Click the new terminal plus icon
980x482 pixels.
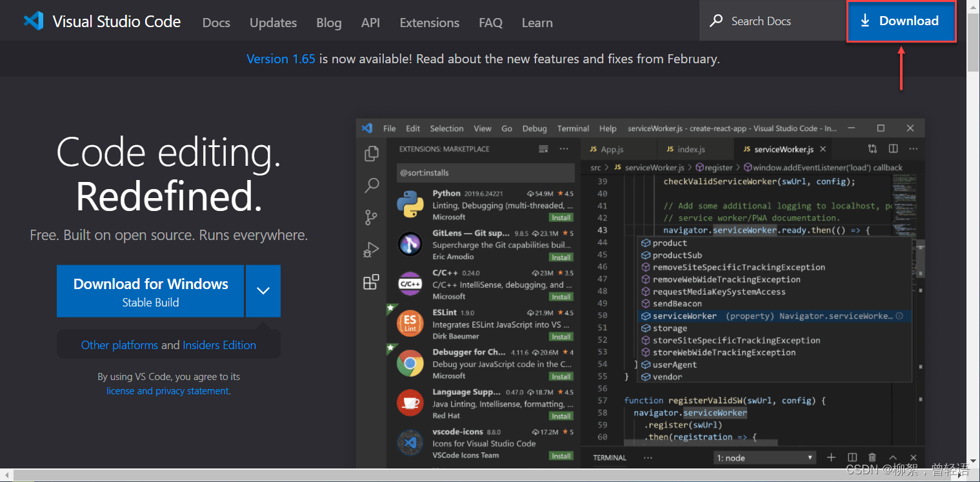(x=832, y=457)
